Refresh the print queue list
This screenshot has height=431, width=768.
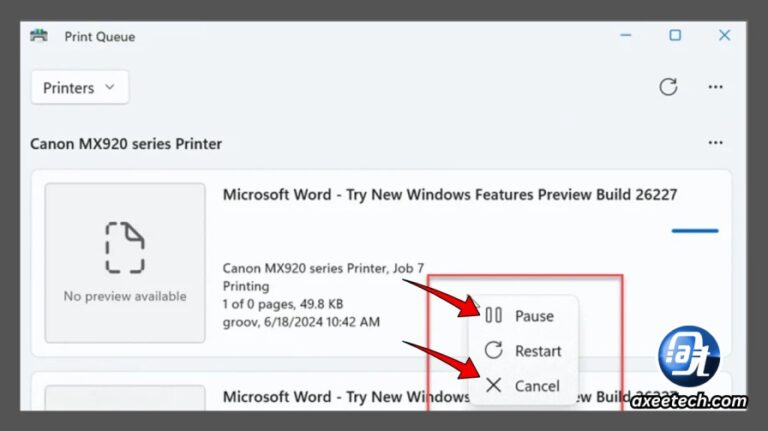pyautogui.click(x=668, y=87)
